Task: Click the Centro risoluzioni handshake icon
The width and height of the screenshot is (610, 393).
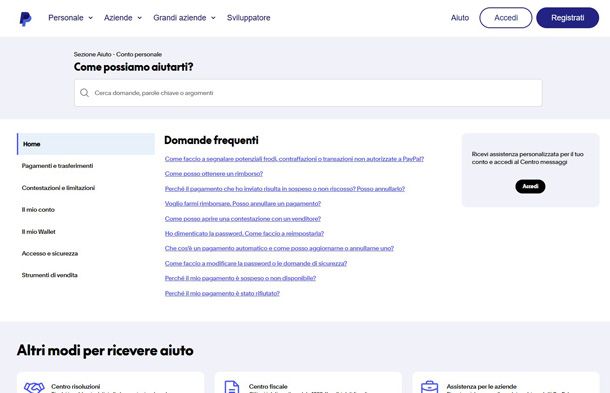Action: 34,388
